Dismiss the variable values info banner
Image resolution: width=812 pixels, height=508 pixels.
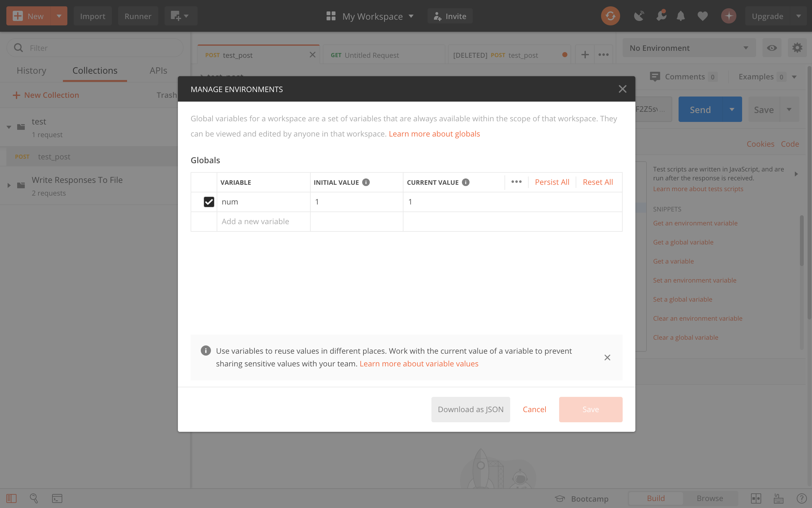(x=607, y=358)
